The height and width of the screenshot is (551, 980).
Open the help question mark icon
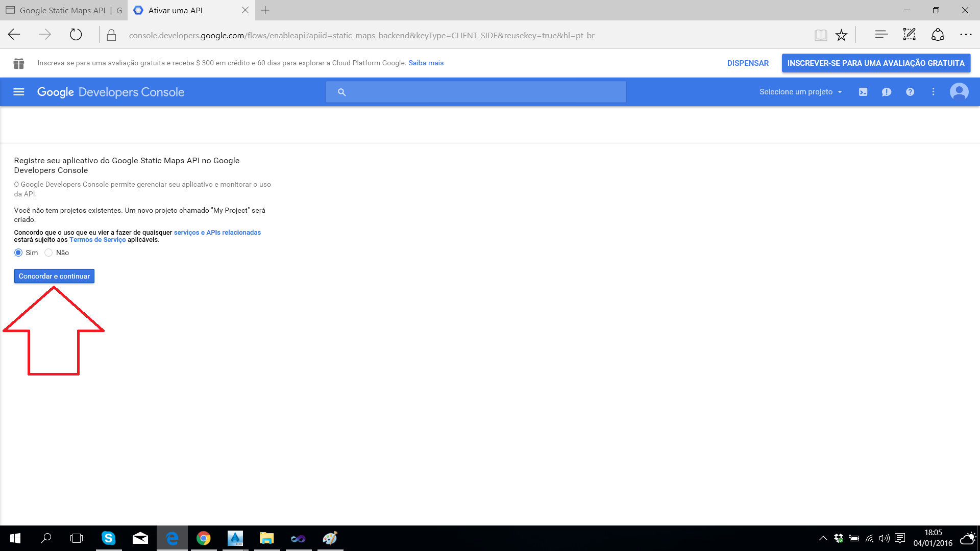point(910,92)
